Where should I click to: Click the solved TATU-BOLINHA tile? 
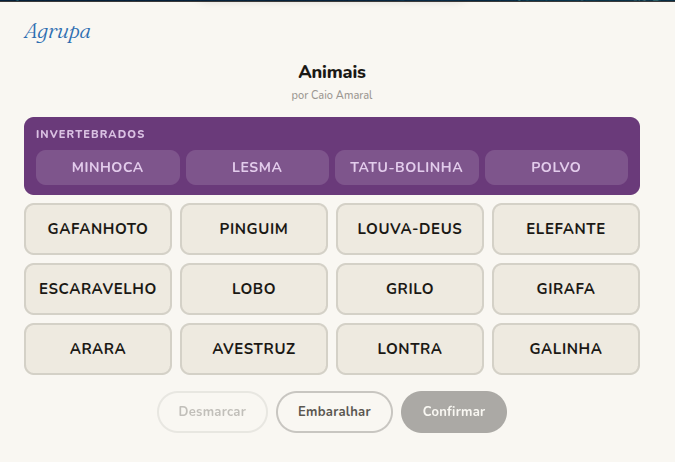[407, 167]
